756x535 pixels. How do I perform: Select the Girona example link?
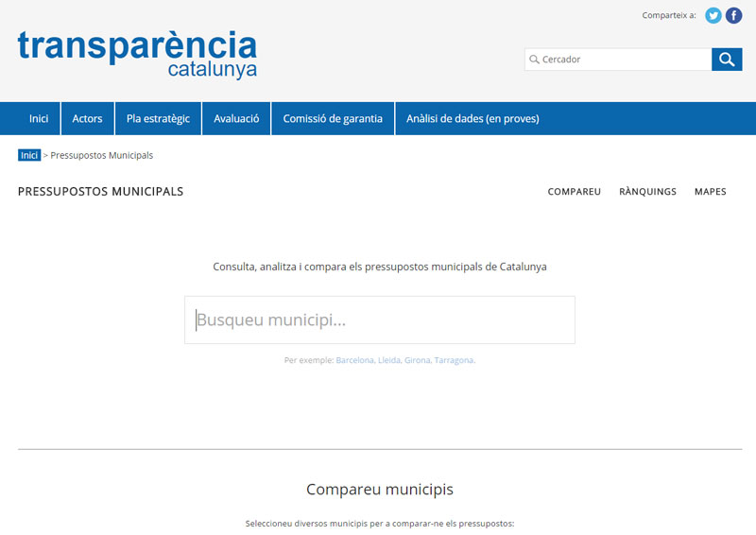click(417, 360)
